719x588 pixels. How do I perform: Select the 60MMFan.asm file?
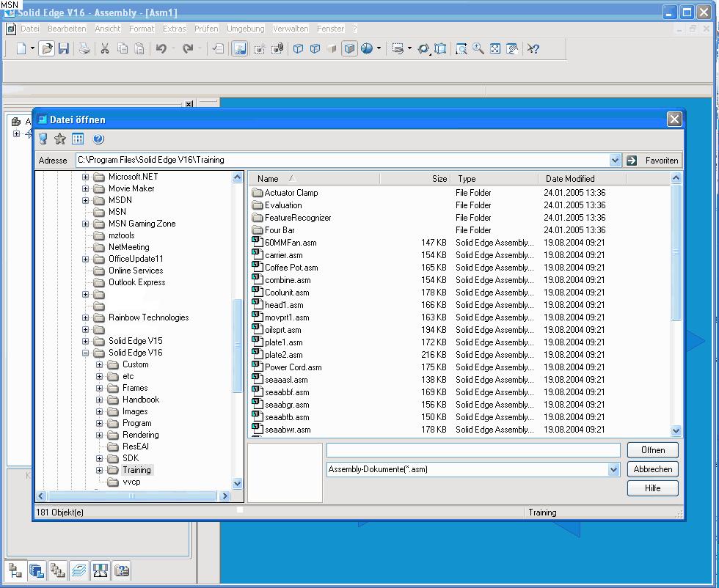[291, 243]
